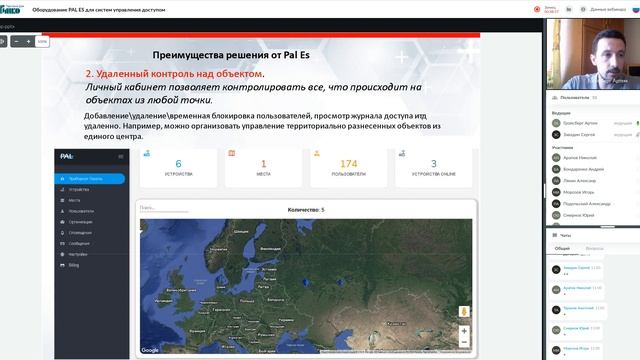
Task: Switch to the 'Вопросы' chat tab
Action: 594,249
